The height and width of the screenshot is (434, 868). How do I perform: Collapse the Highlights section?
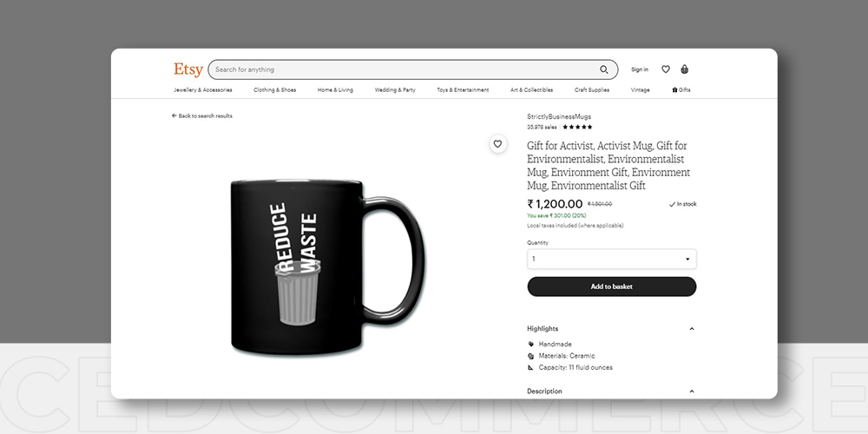coord(692,329)
